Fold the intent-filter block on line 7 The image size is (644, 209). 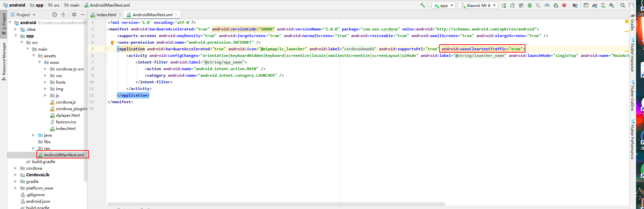(106, 62)
